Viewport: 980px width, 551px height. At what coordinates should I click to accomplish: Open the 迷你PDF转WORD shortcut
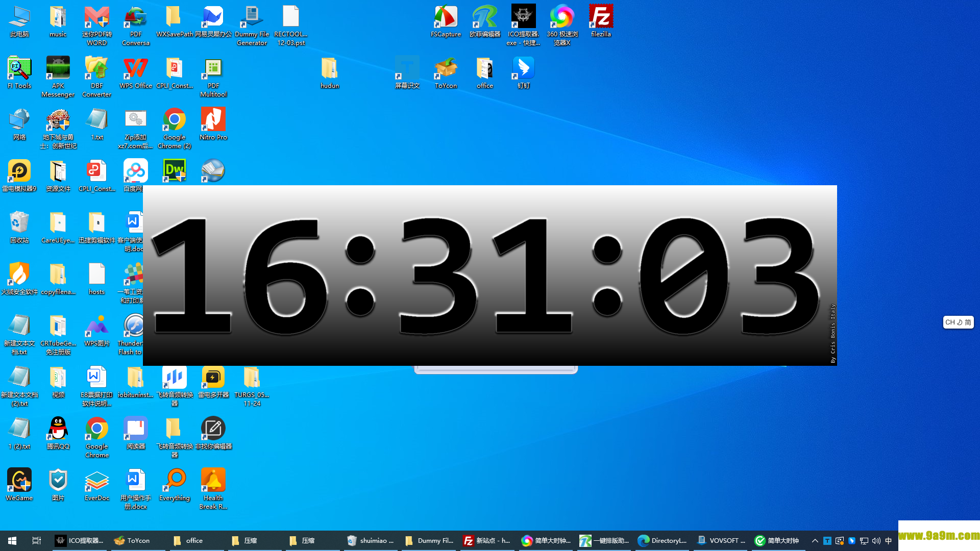pos(96,26)
